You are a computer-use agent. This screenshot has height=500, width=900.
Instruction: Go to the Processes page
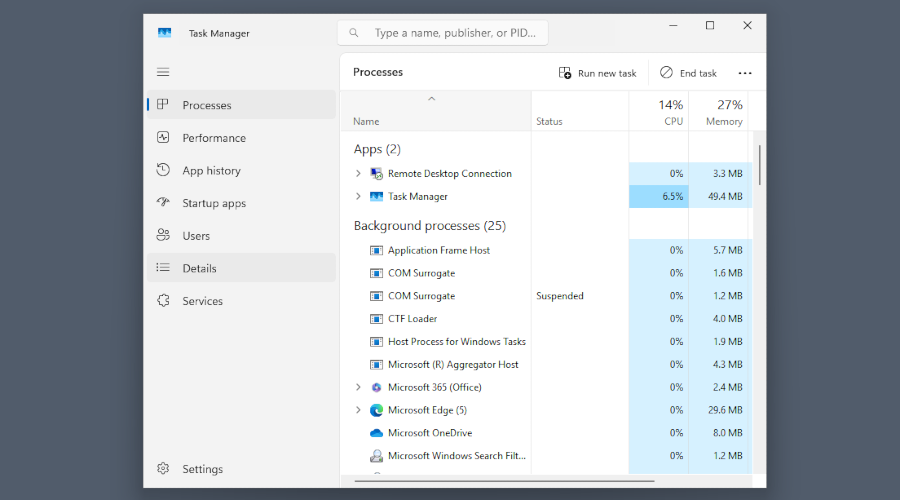[x=242, y=104]
